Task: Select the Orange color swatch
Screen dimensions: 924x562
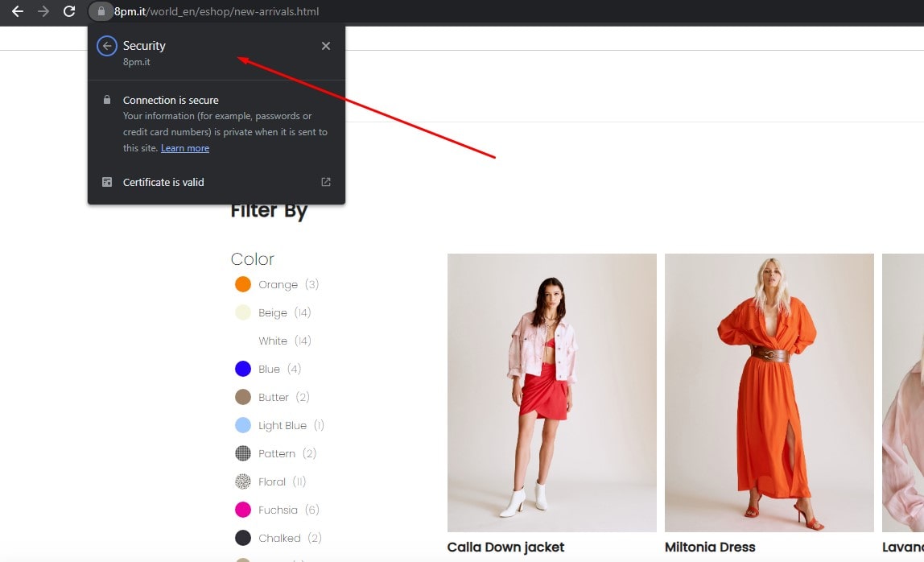Action: (243, 284)
